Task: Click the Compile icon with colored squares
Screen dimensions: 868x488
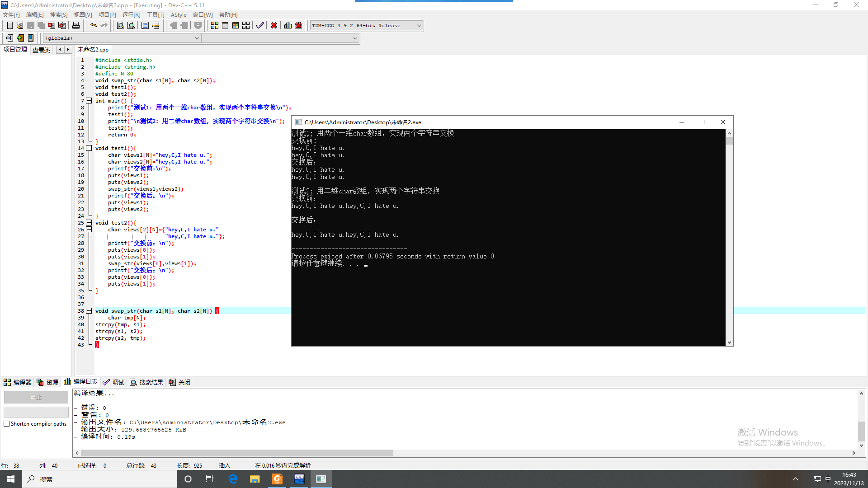Action: tap(215, 25)
